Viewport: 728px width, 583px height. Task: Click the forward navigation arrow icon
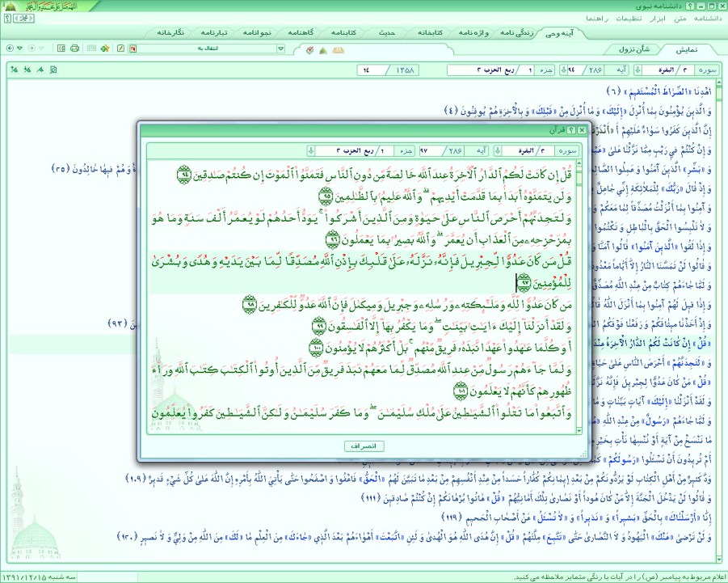[x=32, y=49]
